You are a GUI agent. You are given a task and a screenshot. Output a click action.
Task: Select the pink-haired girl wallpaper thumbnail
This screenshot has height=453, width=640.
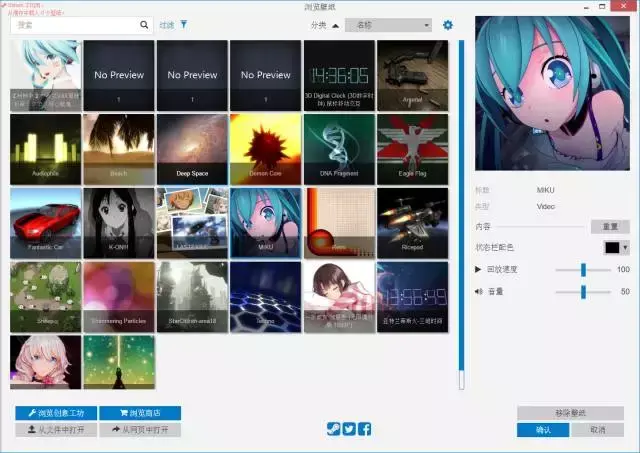pyautogui.click(x=46, y=362)
